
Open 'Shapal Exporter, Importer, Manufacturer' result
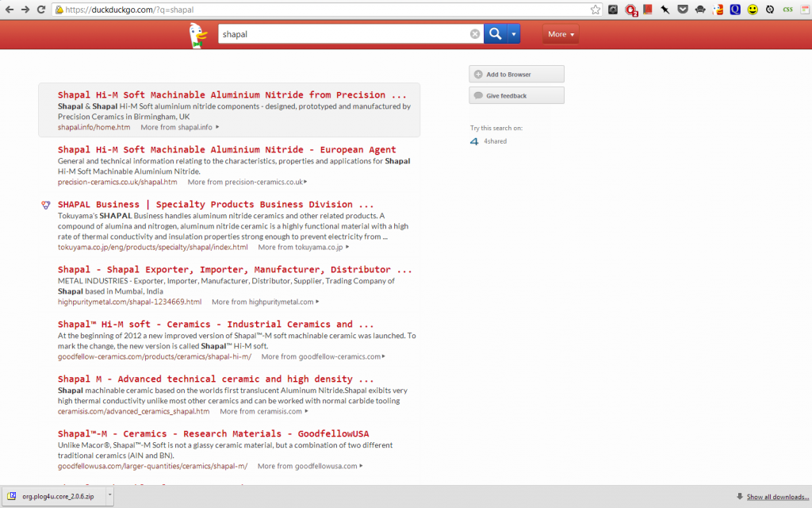(235, 270)
